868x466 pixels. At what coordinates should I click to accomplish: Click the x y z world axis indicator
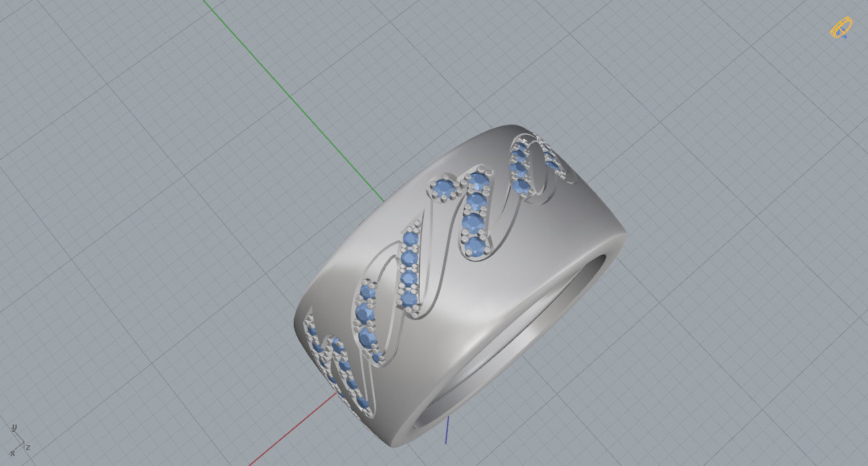(x=20, y=441)
